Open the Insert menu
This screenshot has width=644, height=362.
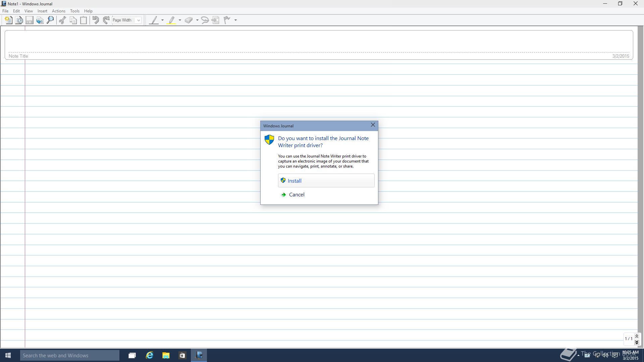point(42,11)
